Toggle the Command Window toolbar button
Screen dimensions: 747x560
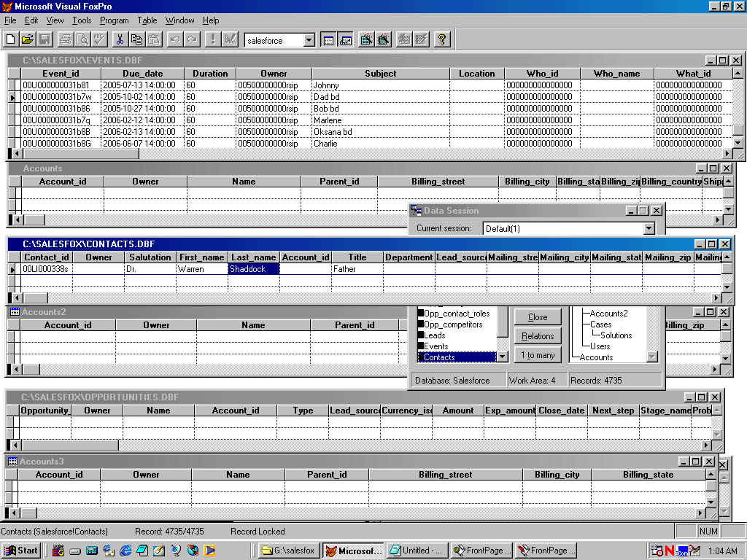tap(328, 40)
